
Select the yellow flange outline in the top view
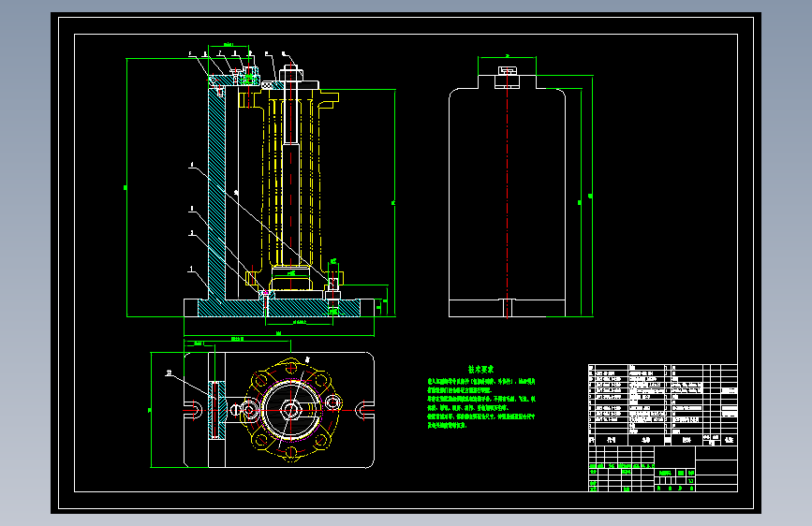290,410
